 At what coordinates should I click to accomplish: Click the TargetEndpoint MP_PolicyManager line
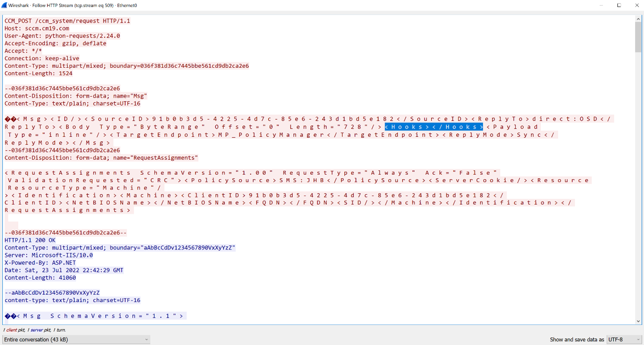[282, 135]
